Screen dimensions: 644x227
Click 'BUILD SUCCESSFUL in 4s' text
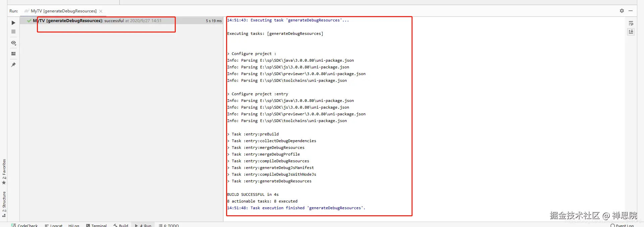click(253, 194)
